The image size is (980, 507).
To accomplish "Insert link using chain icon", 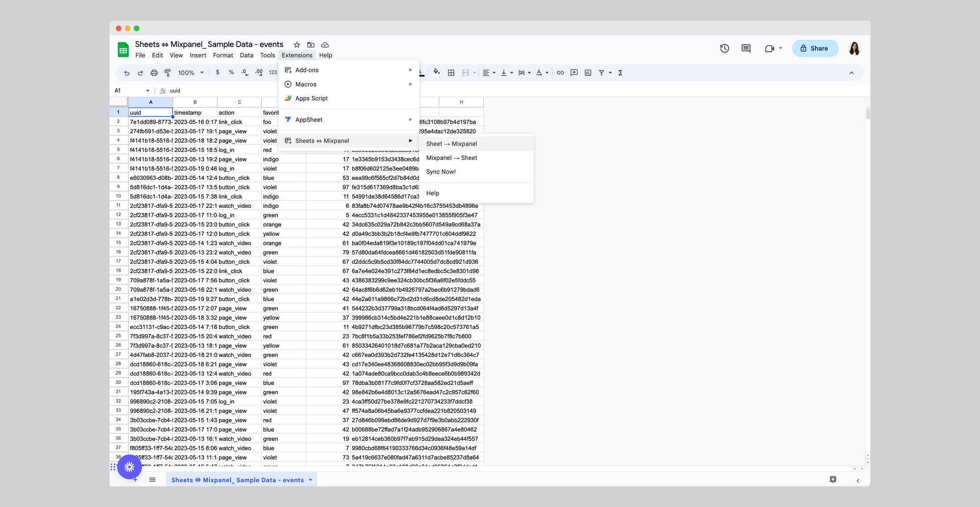I will [x=561, y=73].
